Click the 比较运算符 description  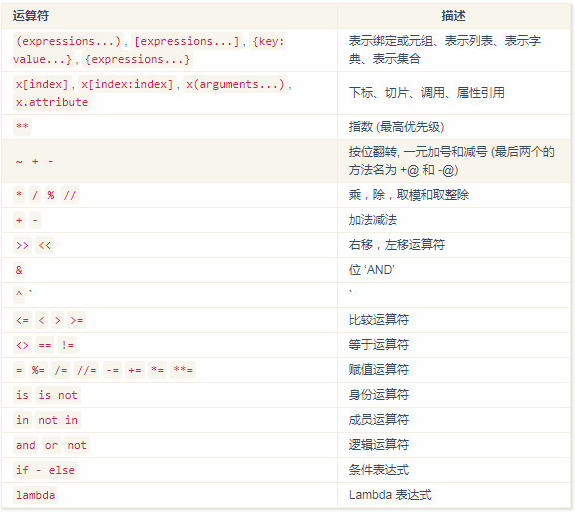379,320
